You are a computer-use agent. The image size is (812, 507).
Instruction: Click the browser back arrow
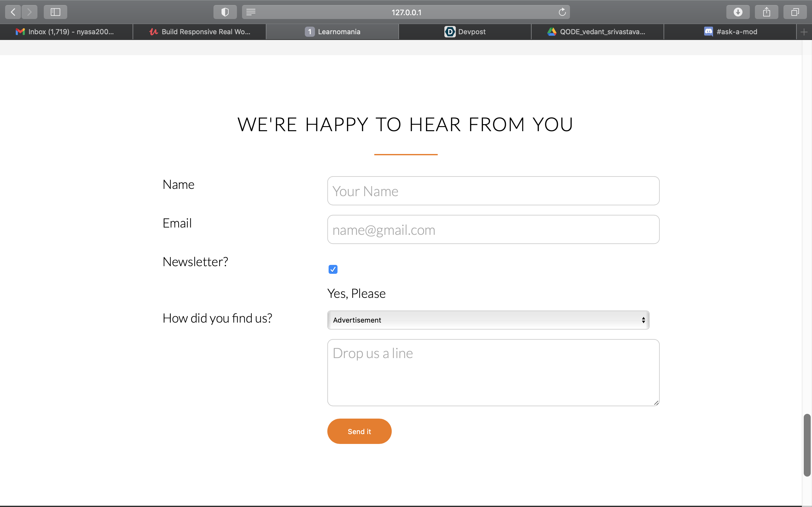[x=13, y=12]
